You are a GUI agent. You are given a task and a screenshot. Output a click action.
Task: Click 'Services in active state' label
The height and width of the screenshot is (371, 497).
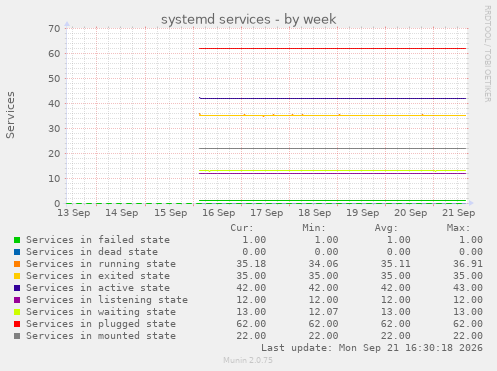coord(98,288)
